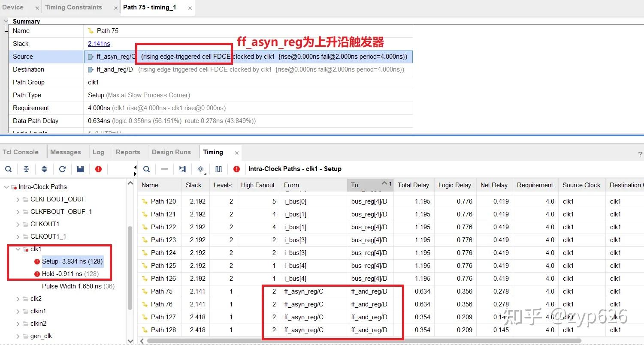Expand the gen_clk tree node

[18, 336]
